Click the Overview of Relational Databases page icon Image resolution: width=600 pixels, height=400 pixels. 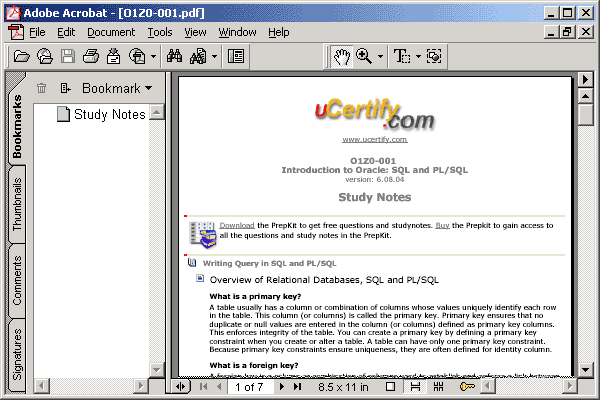point(200,278)
